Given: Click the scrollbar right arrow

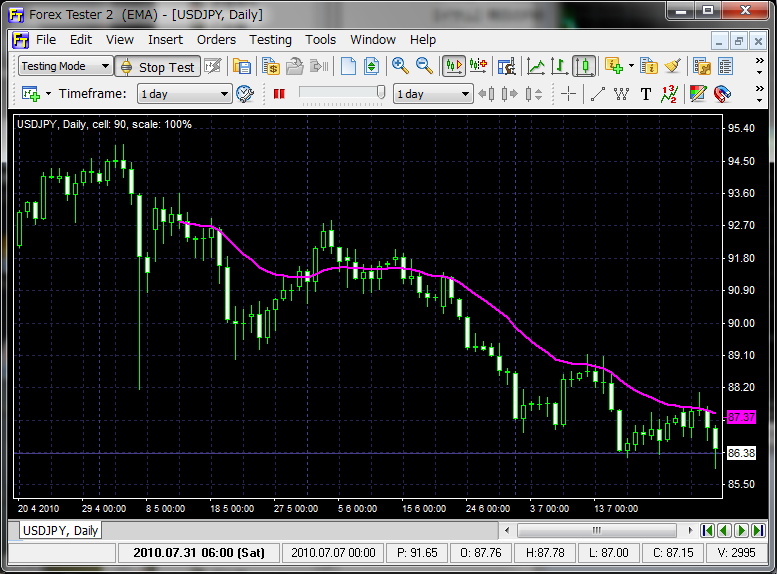Looking at the screenshot, I should coord(690,530).
